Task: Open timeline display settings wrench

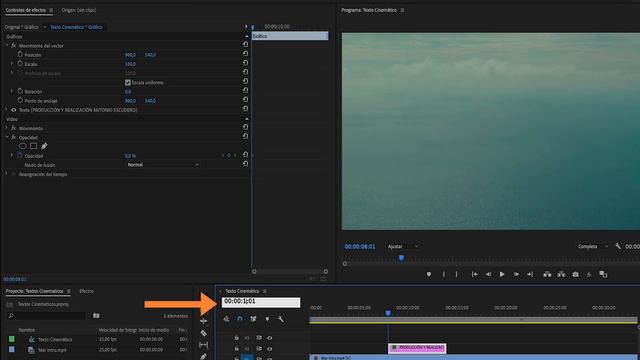Action: coord(281,319)
